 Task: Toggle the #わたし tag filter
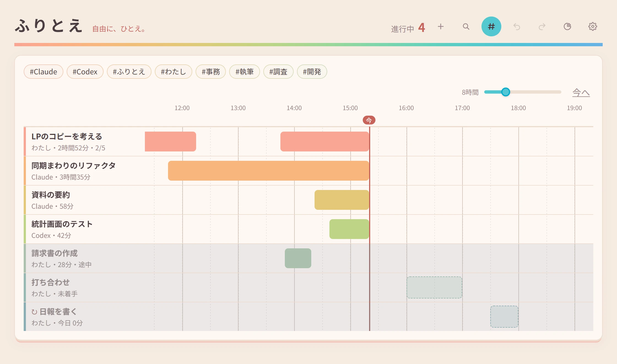[174, 72]
